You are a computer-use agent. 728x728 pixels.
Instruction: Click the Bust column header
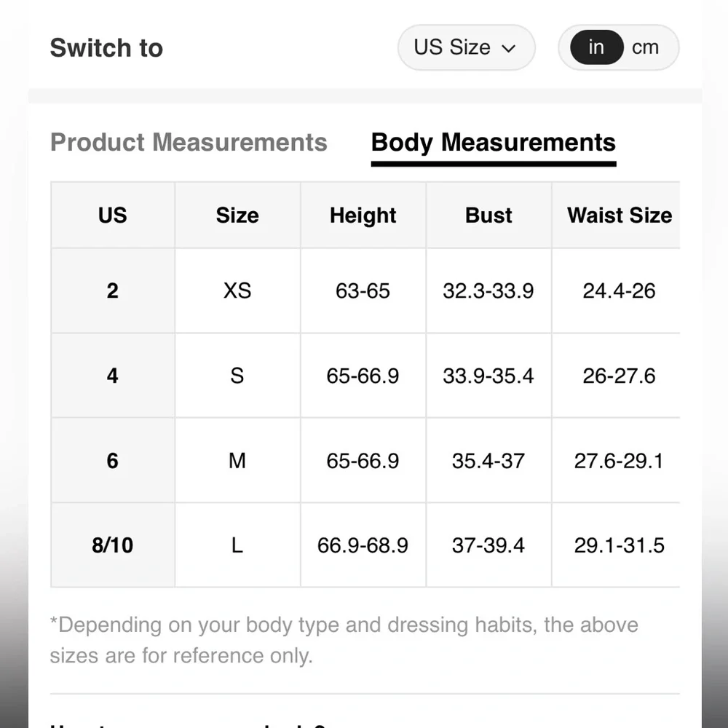coord(488,215)
